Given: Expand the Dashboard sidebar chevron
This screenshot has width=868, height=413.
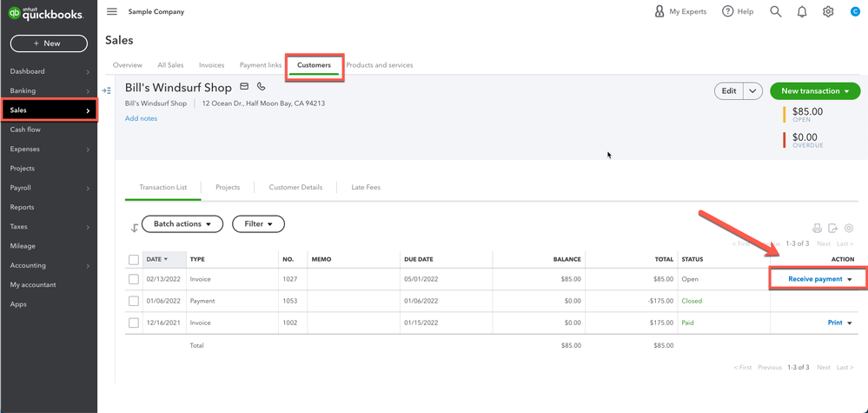Looking at the screenshot, I should coord(88,71).
